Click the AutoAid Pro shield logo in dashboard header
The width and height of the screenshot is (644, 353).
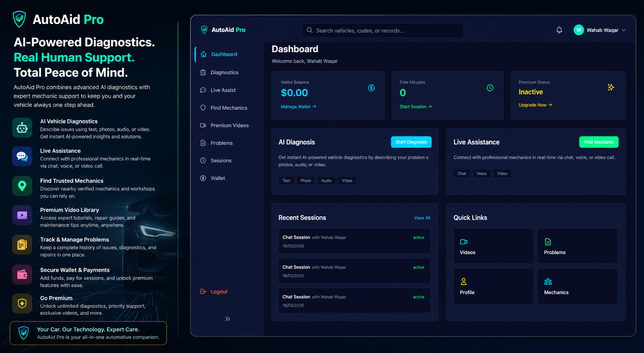tap(204, 30)
